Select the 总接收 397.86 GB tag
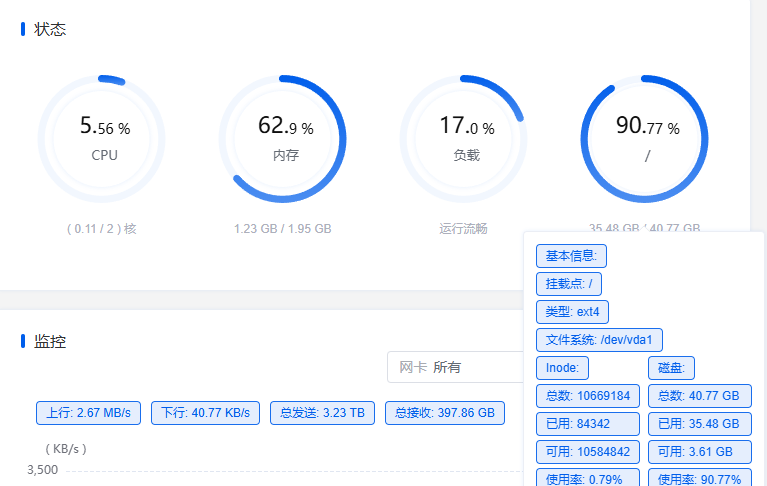Viewport: 767px width, 486px height. coord(444,413)
